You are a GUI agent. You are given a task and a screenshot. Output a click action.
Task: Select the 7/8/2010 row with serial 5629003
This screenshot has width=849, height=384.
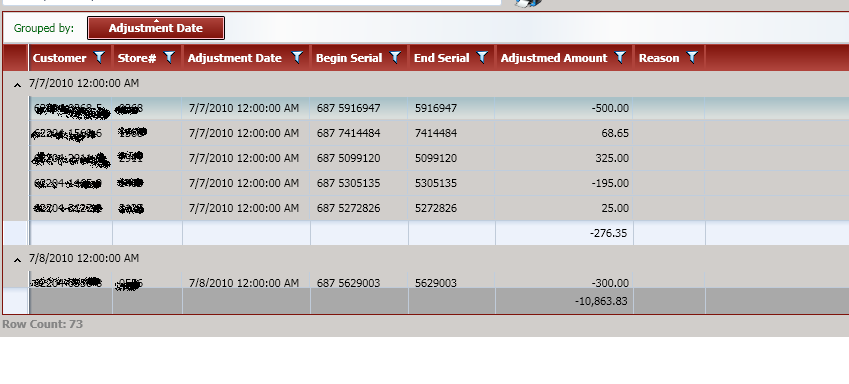click(x=439, y=280)
